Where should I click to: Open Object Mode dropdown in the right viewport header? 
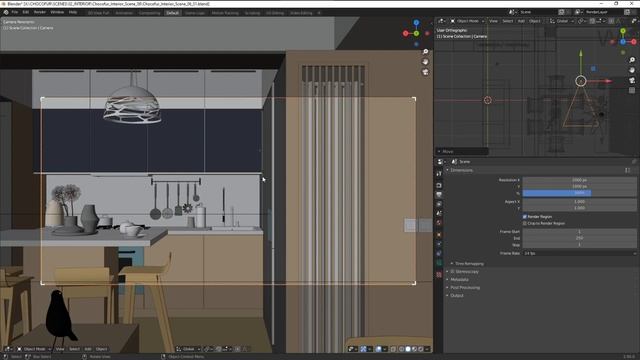coord(467,21)
